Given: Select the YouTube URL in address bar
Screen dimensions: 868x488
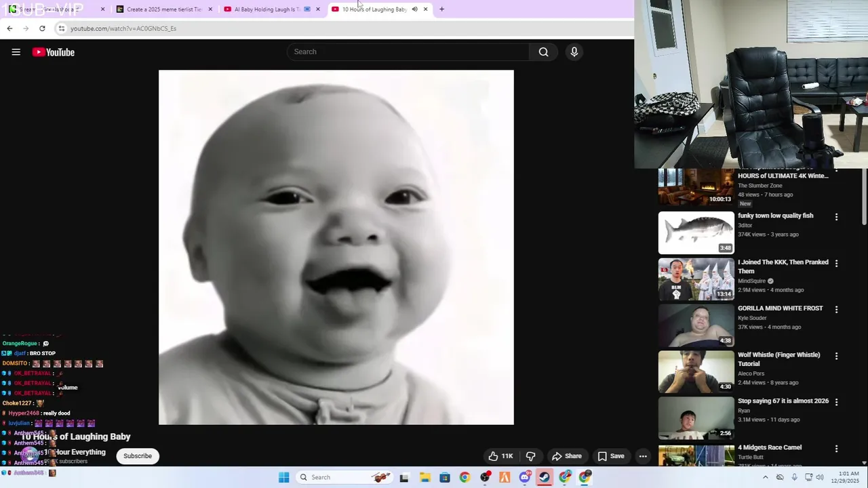Looking at the screenshot, I should [x=123, y=28].
